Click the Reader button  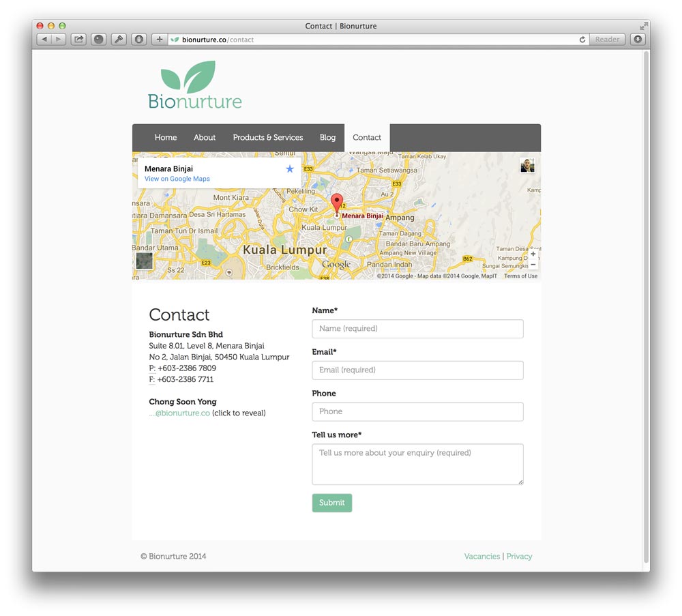tap(607, 40)
